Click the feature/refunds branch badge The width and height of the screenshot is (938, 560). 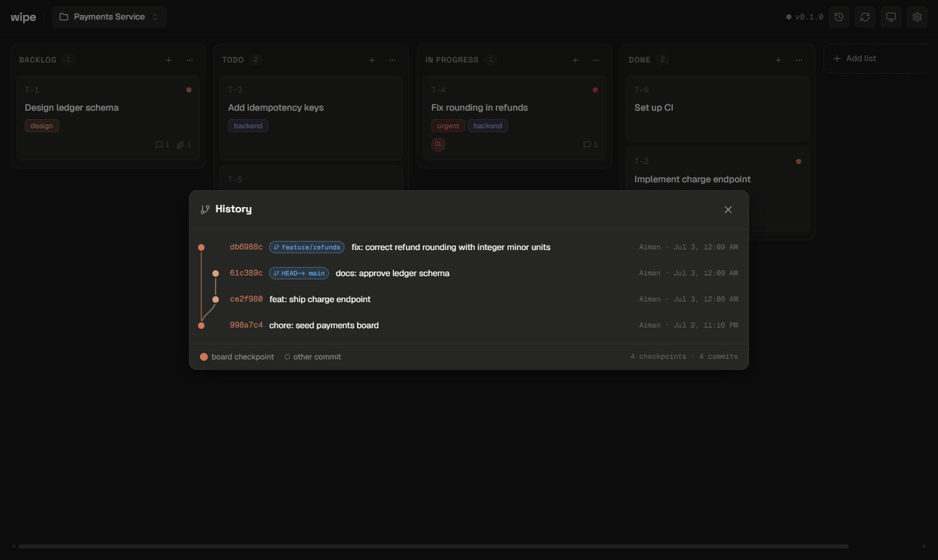(307, 247)
